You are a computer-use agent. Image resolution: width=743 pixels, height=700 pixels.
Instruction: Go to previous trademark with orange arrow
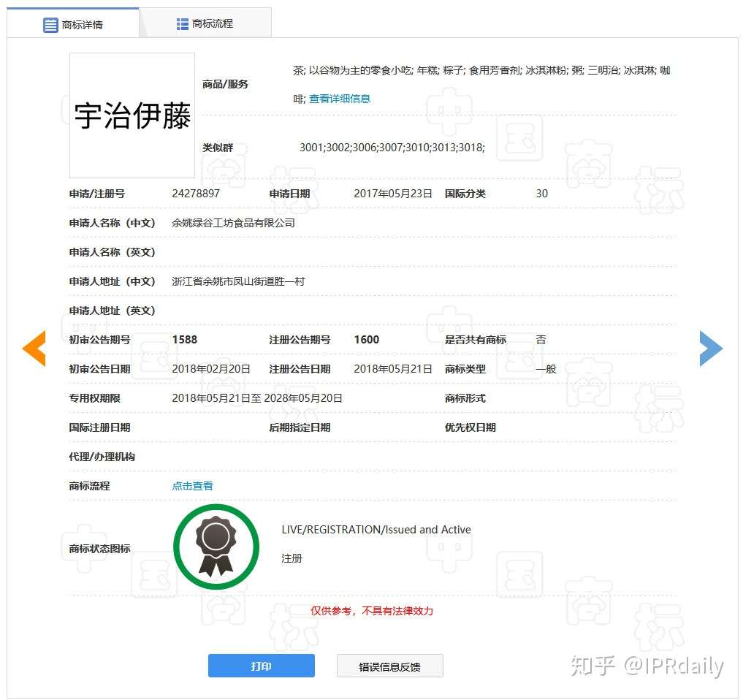pos(34,349)
